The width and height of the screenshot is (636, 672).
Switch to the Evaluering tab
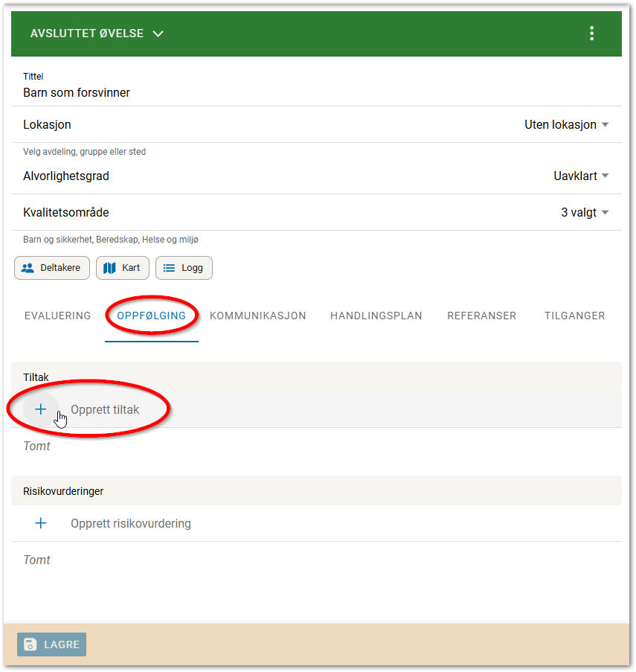pyautogui.click(x=57, y=316)
